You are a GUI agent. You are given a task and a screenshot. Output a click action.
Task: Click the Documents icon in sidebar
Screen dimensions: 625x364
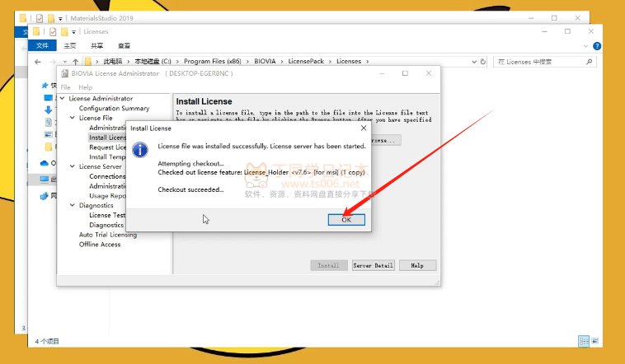(x=48, y=122)
